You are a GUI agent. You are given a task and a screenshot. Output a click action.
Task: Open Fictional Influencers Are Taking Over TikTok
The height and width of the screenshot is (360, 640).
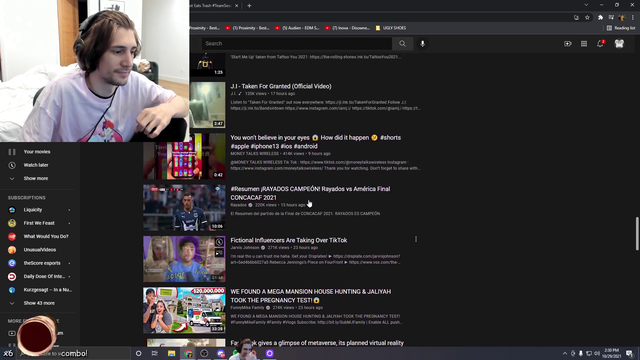click(289, 240)
